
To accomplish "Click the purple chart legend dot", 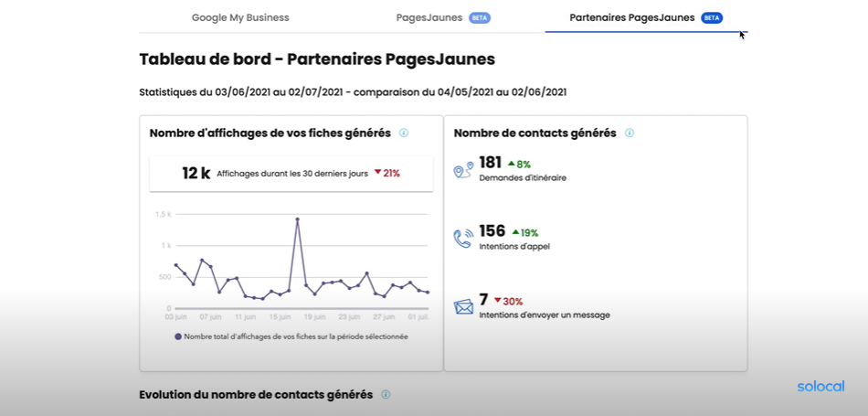I will [178, 336].
